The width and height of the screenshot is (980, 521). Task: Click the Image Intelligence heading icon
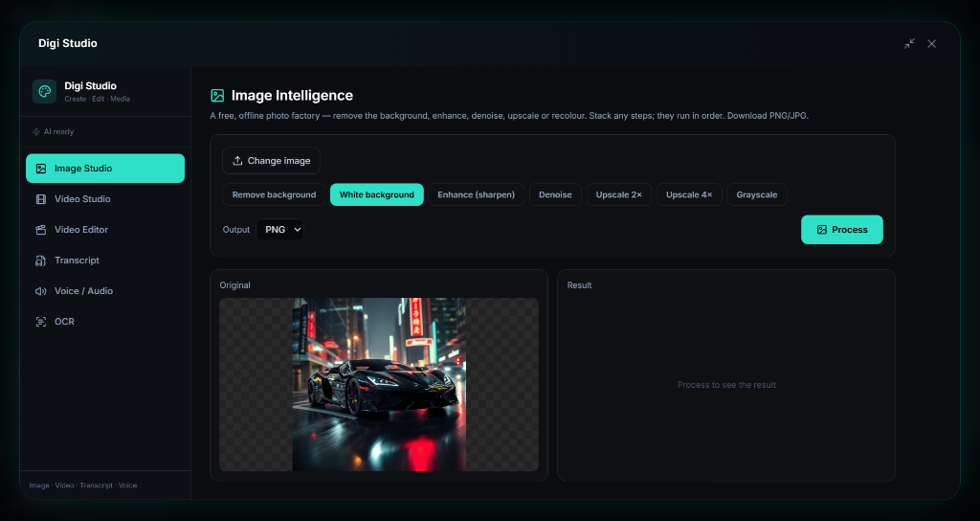pos(217,95)
